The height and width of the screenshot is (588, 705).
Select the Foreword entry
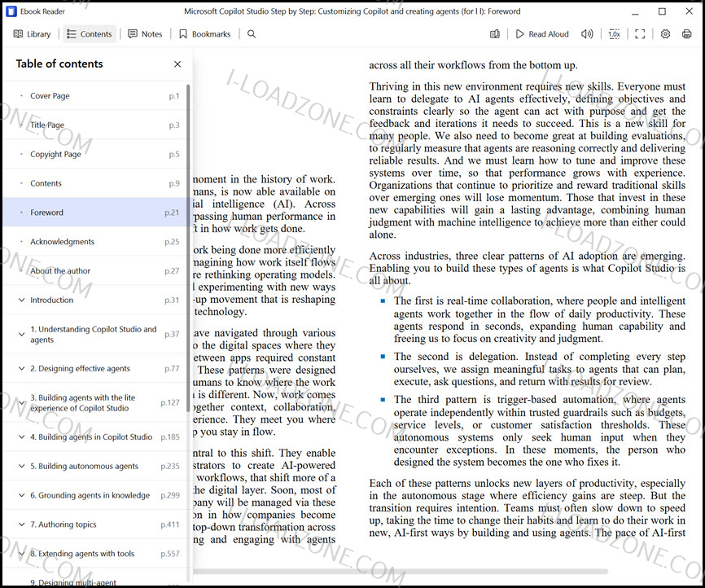[95, 213]
